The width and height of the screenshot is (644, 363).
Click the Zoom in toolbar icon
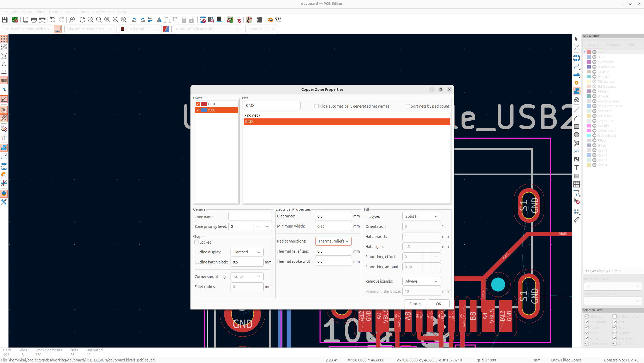[91, 20]
